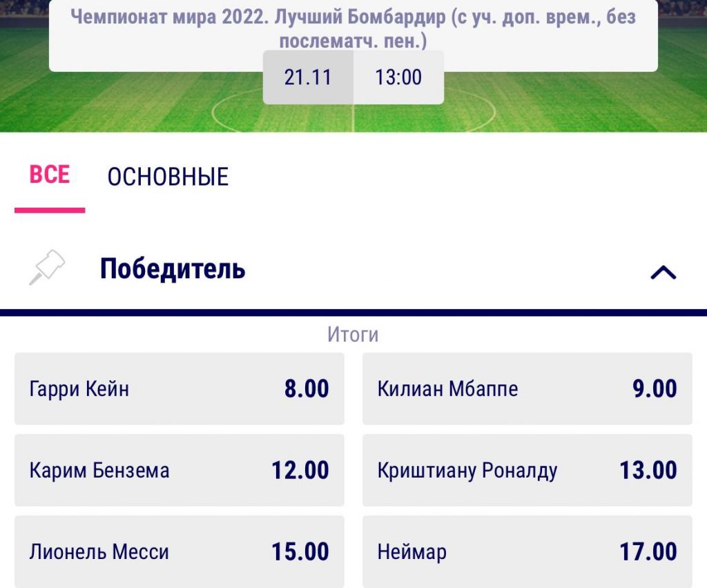Click the Итоги column label
The image size is (707, 588).
353,335
